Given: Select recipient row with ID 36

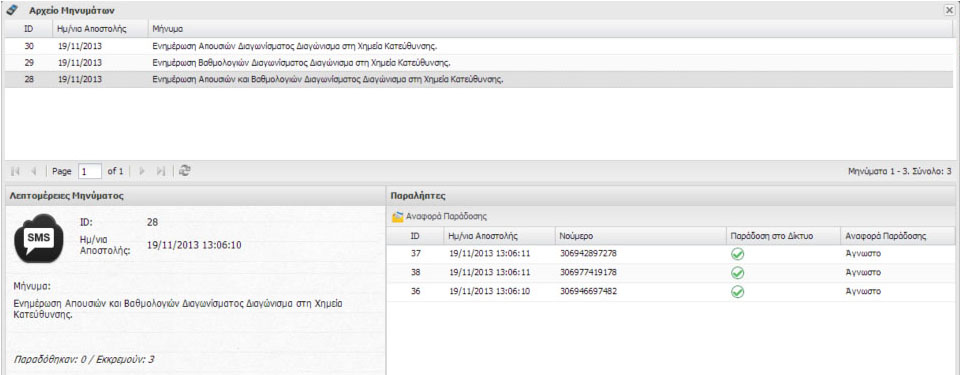Looking at the screenshot, I should 671,291.
